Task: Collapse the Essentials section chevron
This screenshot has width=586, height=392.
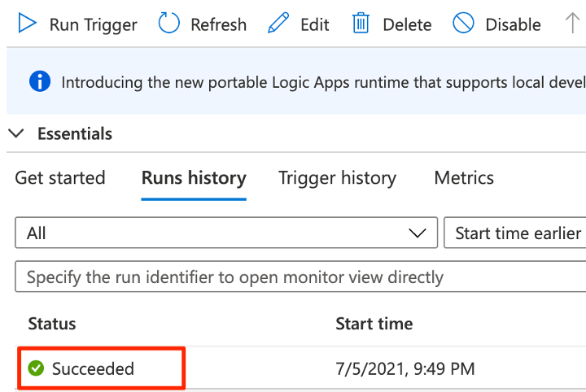Action: point(16,133)
